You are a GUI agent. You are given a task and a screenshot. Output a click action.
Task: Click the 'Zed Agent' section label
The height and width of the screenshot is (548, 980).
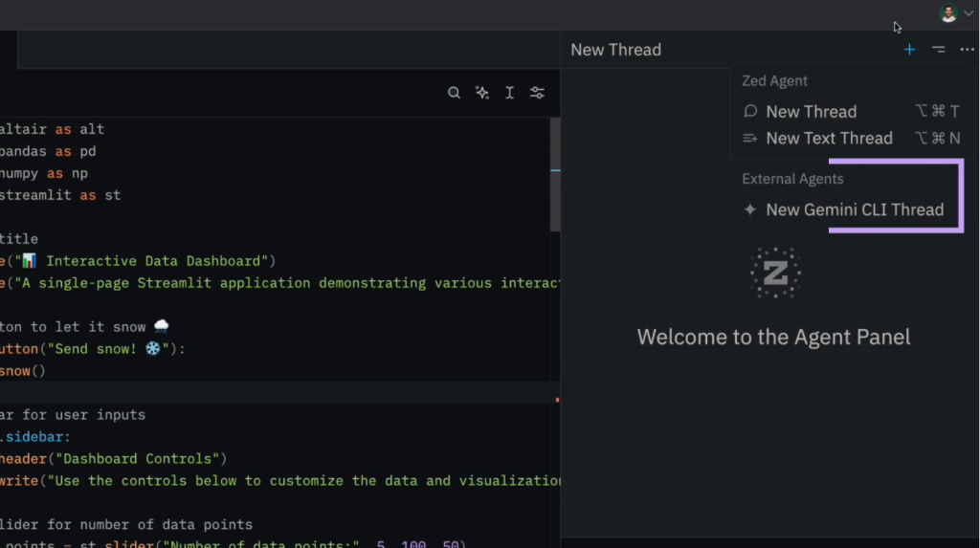coord(774,80)
